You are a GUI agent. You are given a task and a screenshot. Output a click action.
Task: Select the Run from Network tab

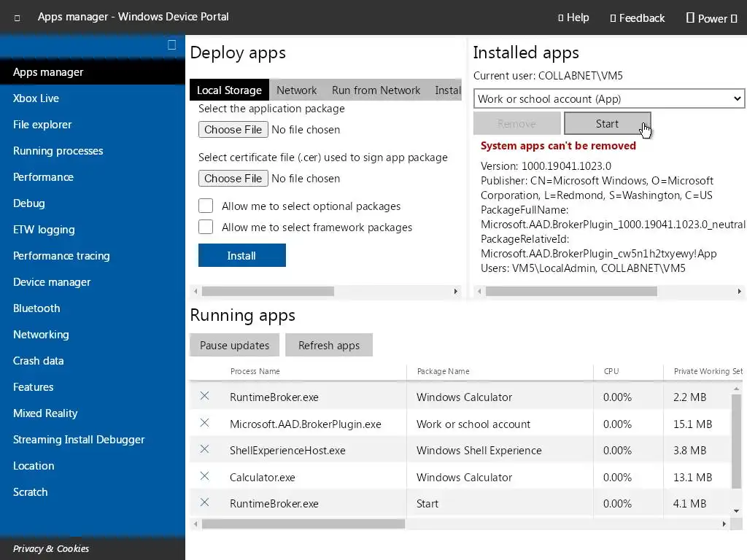[376, 90]
